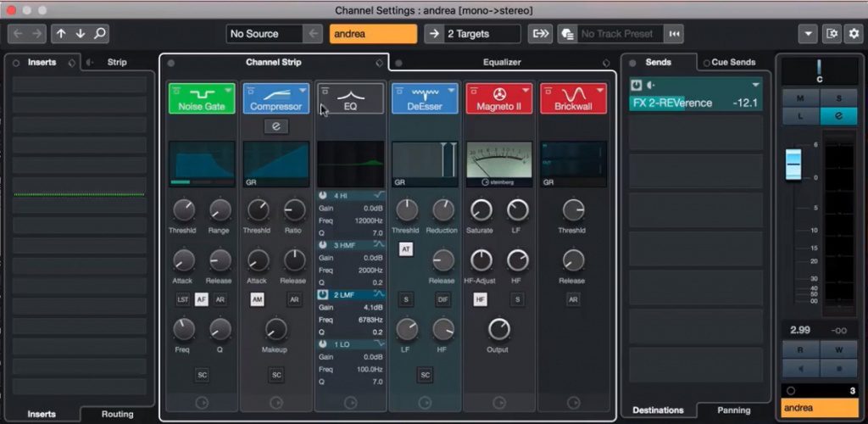Open Noise Gate module dropdown arrow

tap(228, 90)
